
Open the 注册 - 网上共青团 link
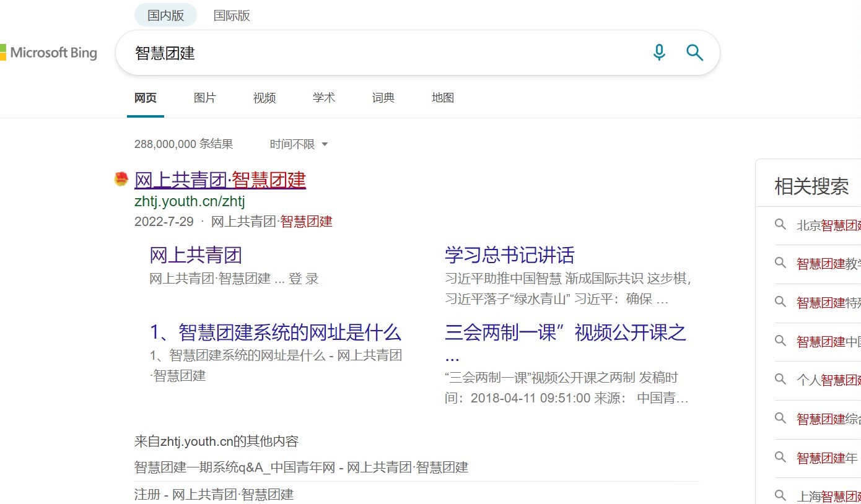214,494
